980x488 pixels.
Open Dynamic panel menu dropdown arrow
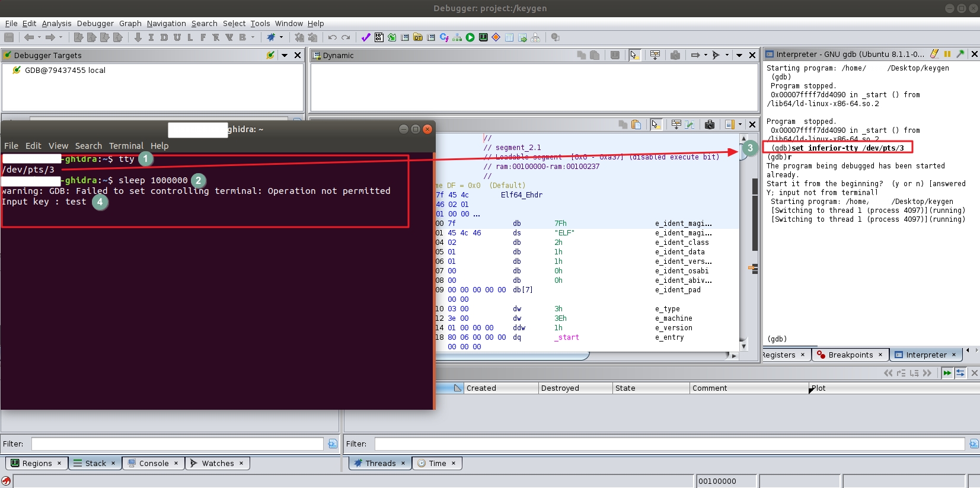[x=739, y=55]
